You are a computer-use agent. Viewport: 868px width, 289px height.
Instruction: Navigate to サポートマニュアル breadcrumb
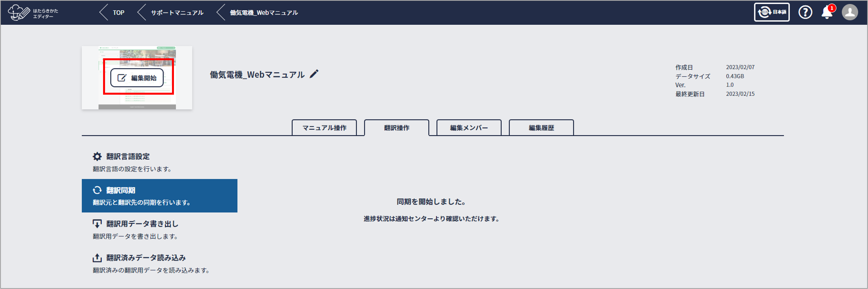tap(176, 13)
